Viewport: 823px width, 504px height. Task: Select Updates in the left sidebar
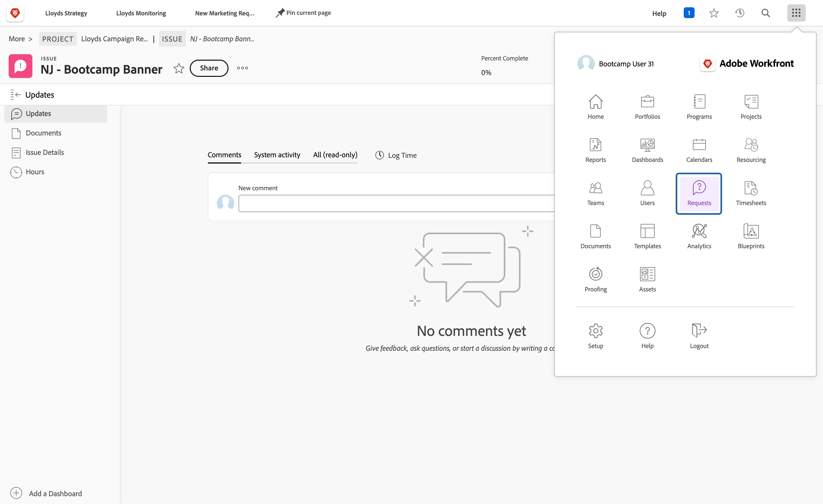[x=56, y=114]
